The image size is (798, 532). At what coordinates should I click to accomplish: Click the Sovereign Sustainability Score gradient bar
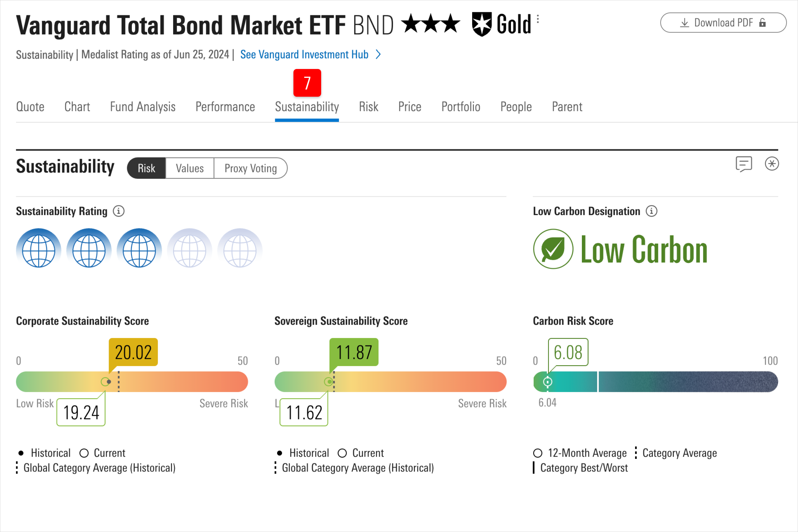click(390, 382)
